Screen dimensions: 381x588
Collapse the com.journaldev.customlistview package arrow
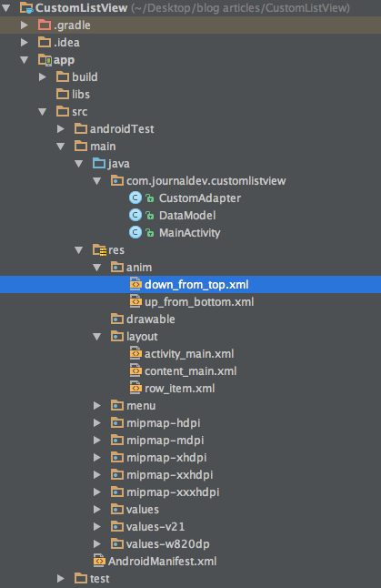[x=97, y=181]
